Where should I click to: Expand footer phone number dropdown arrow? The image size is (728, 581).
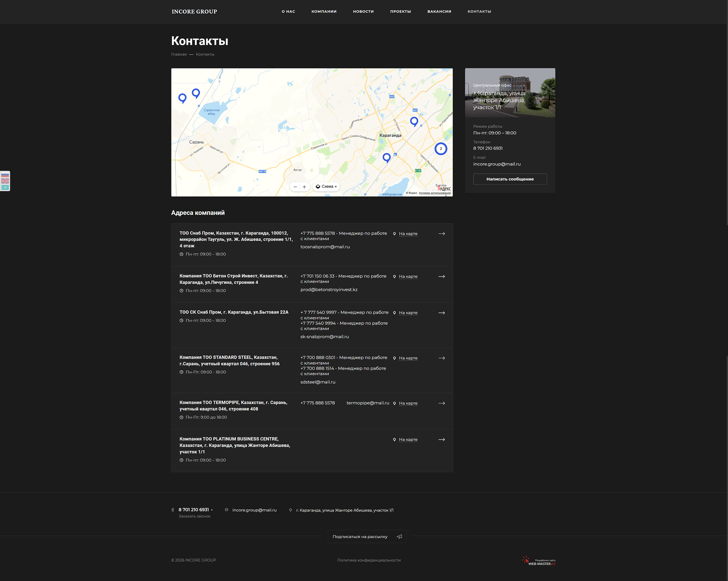click(212, 510)
